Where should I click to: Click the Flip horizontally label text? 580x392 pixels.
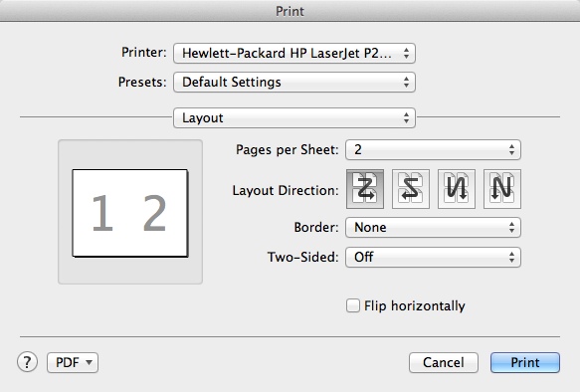(x=414, y=305)
